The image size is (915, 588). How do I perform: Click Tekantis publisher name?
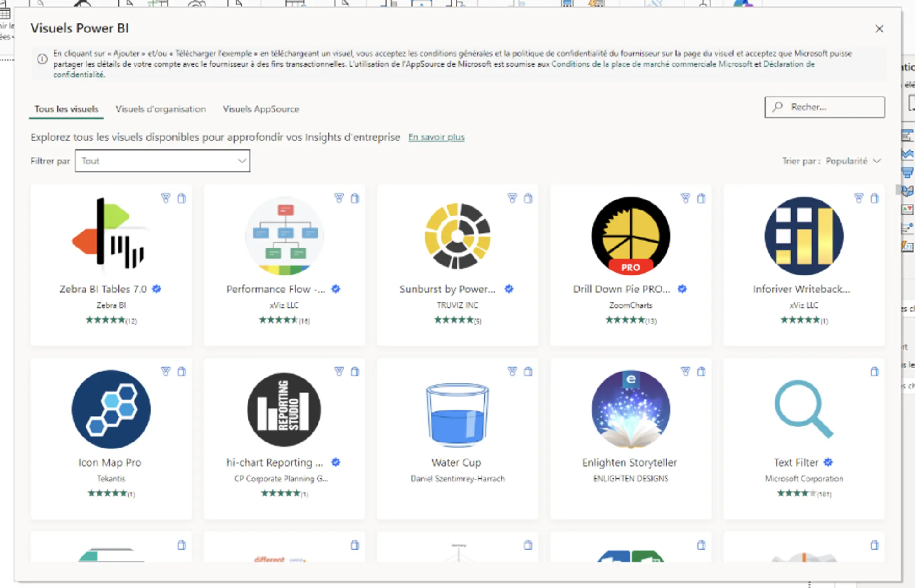(111, 479)
